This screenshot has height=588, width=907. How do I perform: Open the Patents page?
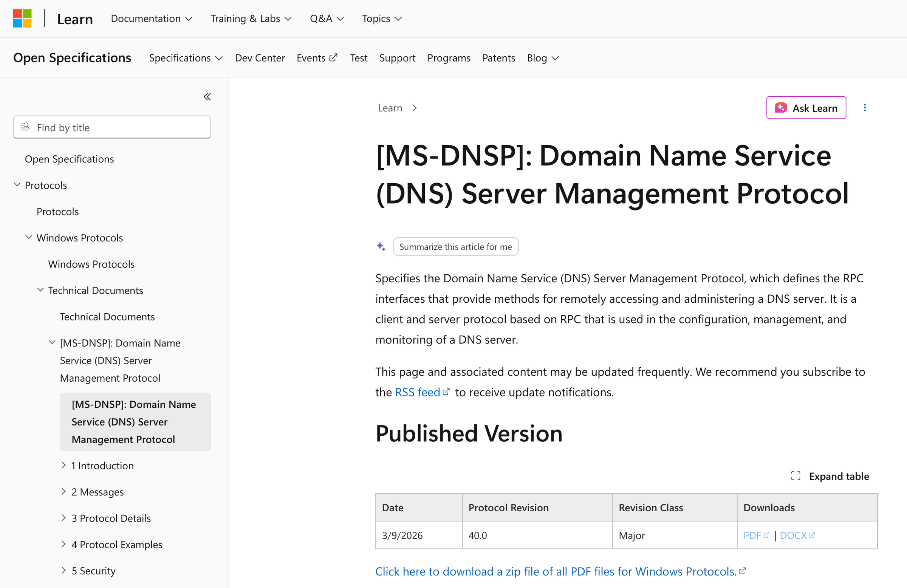pos(498,58)
